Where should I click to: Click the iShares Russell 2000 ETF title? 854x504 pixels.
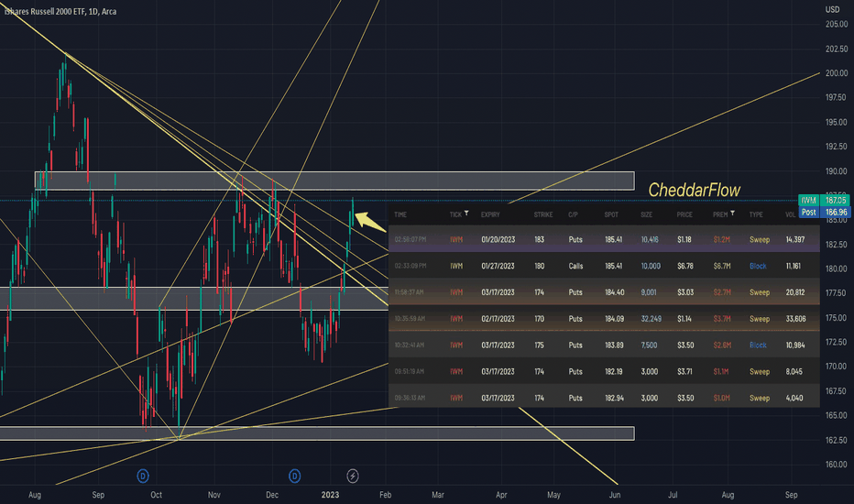[x=60, y=11]
